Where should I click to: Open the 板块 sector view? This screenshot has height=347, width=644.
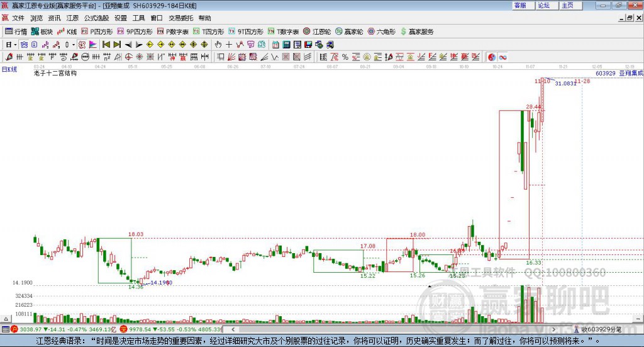42,31
